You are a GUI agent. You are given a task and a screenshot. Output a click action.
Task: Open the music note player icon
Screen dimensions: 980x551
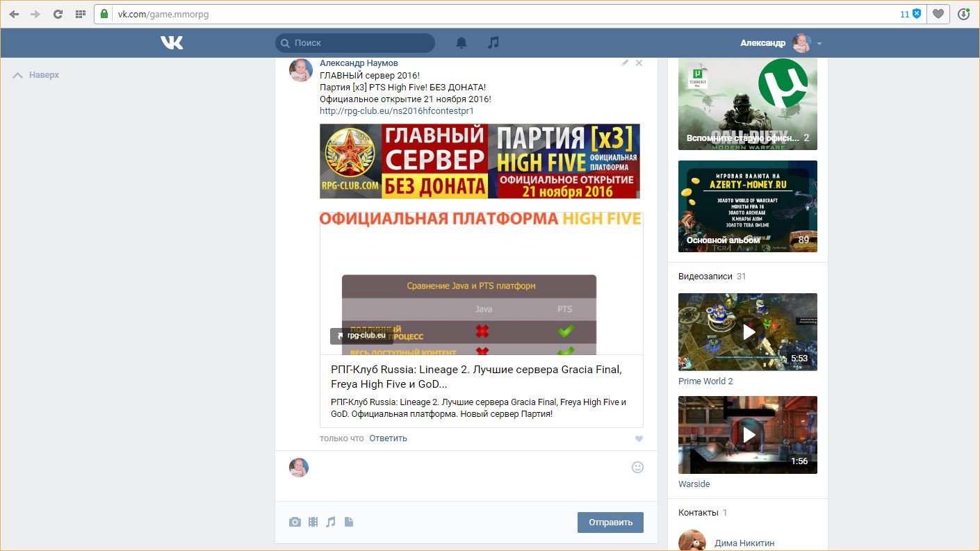[x=493, y=42]
